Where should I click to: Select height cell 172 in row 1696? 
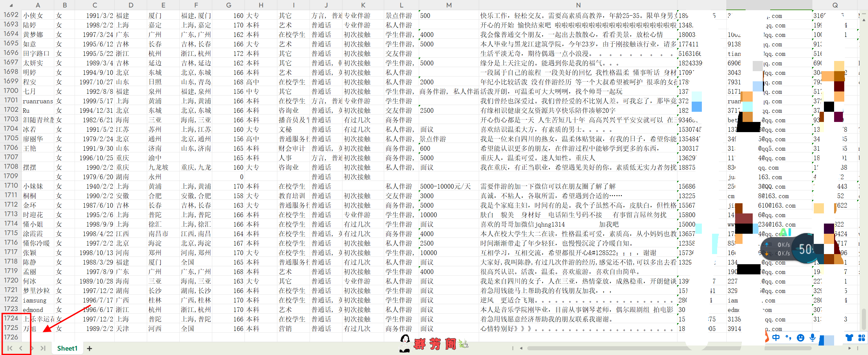point(229,54)
